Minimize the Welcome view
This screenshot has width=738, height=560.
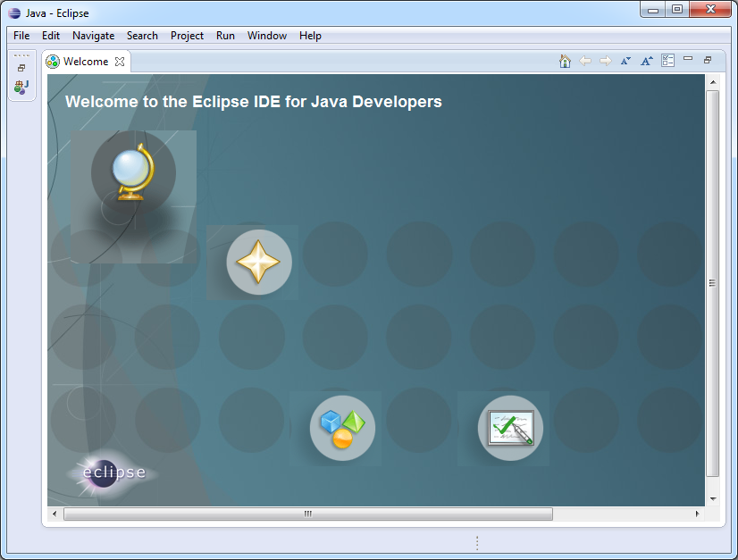point(688,59)
